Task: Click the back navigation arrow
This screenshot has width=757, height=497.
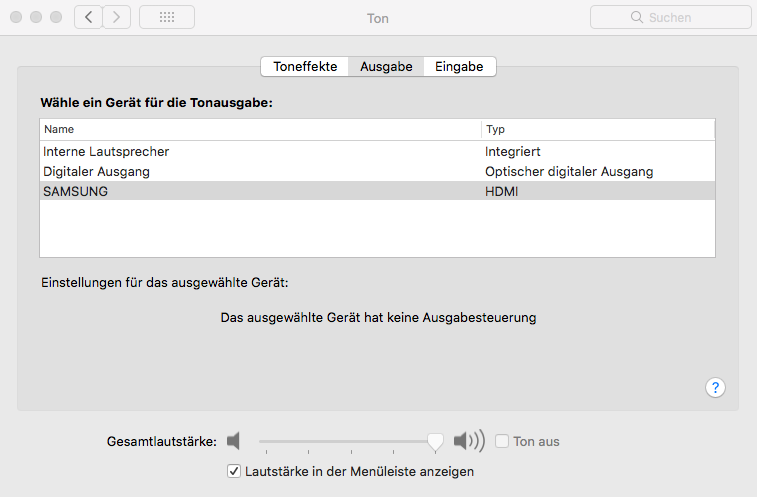Action: click(x=88, y=17)
